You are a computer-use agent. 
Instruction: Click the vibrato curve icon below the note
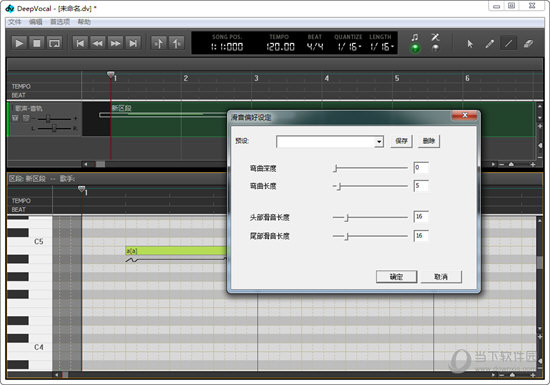point(131,260)
